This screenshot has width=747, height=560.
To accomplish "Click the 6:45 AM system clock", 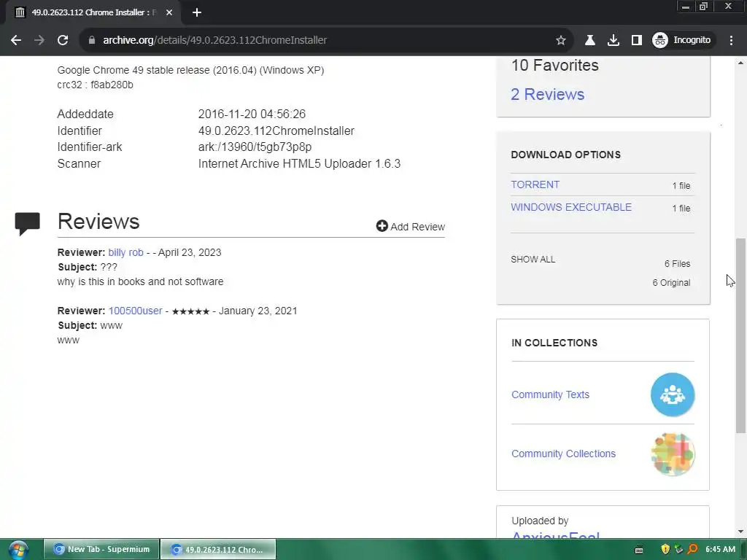I will pos(720,550).
